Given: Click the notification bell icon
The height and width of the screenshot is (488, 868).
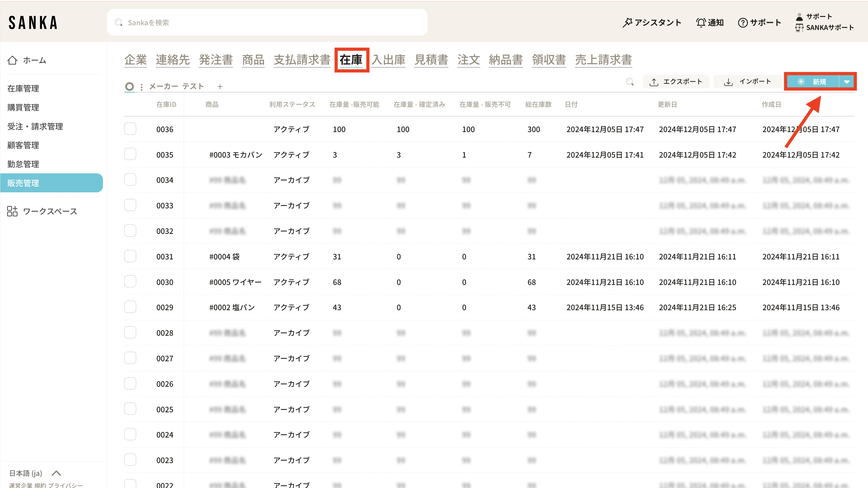Looking at the screenshot, I should [700, 23].
